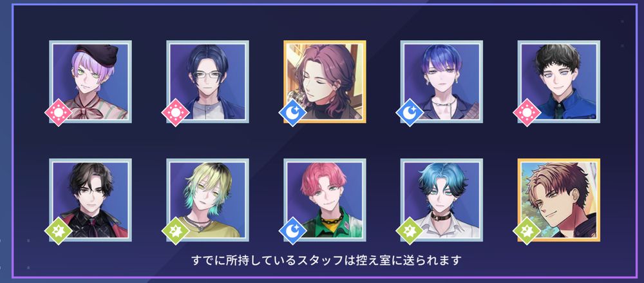
Task: Select the blue-haired character wearing a choker
Action: point(442,200)
